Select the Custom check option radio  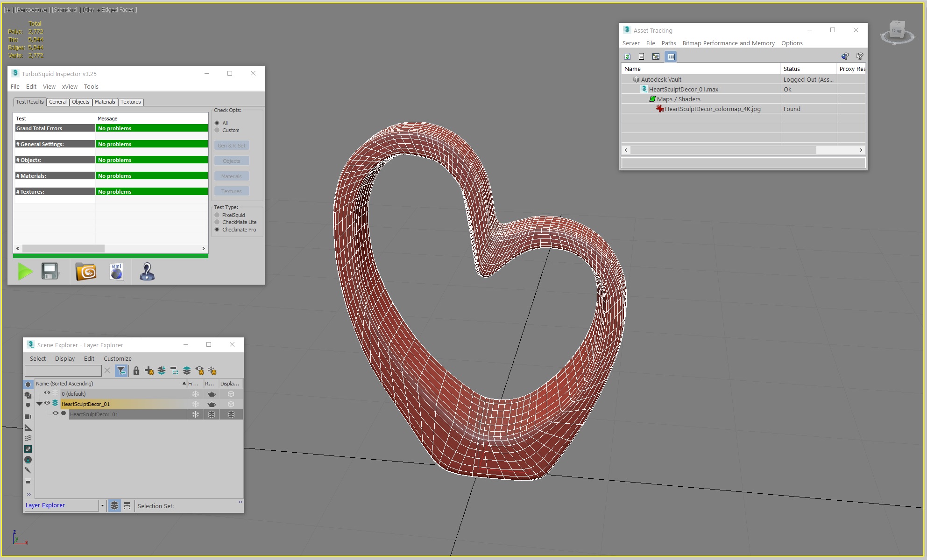tap(217, 130)
